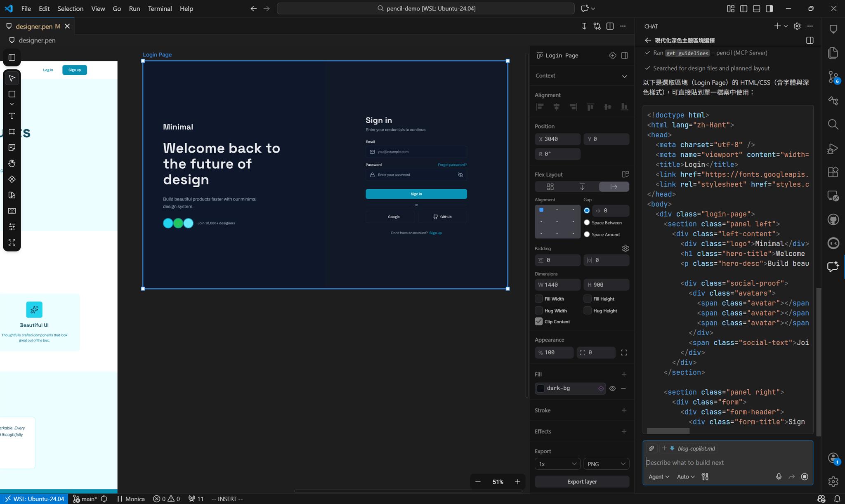Select the Hand pan tool
845x504 pixels.
point(12,163)
